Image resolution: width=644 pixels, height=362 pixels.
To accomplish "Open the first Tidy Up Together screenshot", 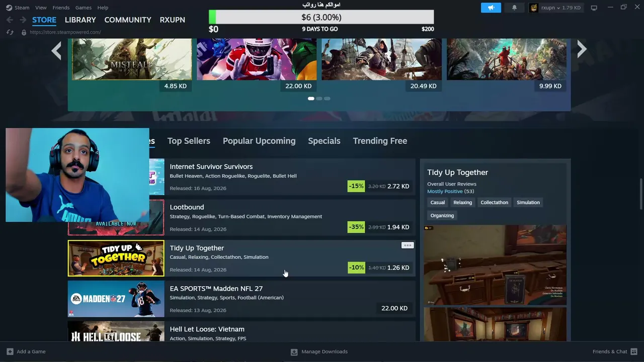I will [x=495, y=265].
